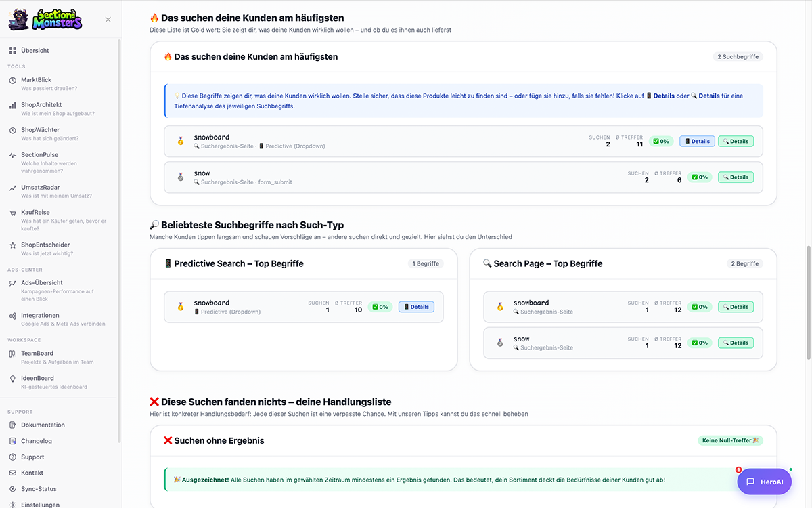Viewport: 812px width, 508px height.
Task: Select the UmsatzRadar trend icon
Action: (13, 188)
